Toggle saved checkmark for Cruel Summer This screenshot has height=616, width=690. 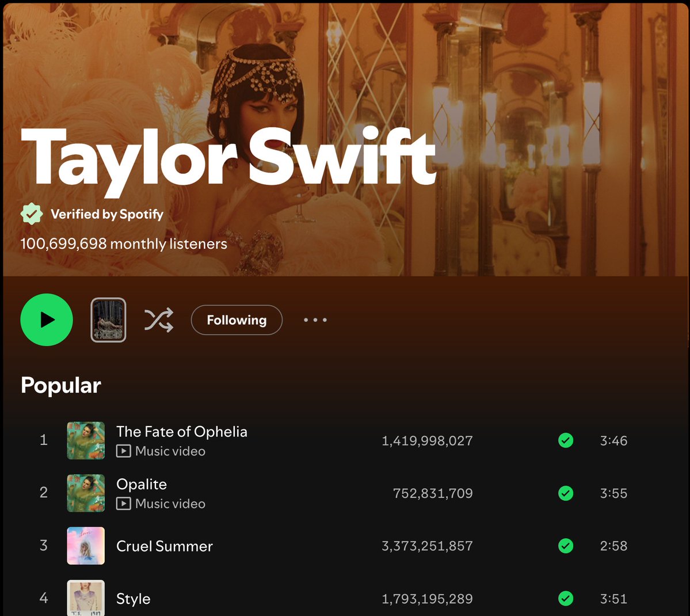(x=566, y=546)
